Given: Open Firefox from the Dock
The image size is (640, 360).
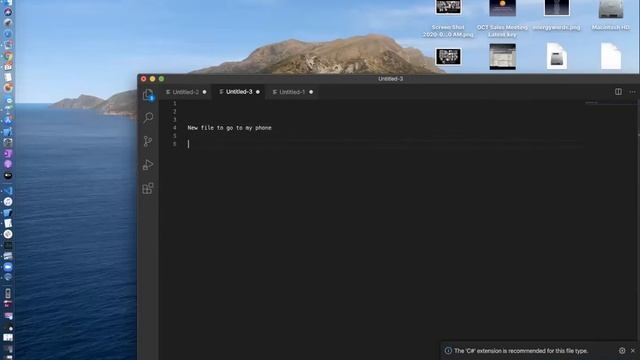Looking at the screenshot, I should [x=8, y=88].
